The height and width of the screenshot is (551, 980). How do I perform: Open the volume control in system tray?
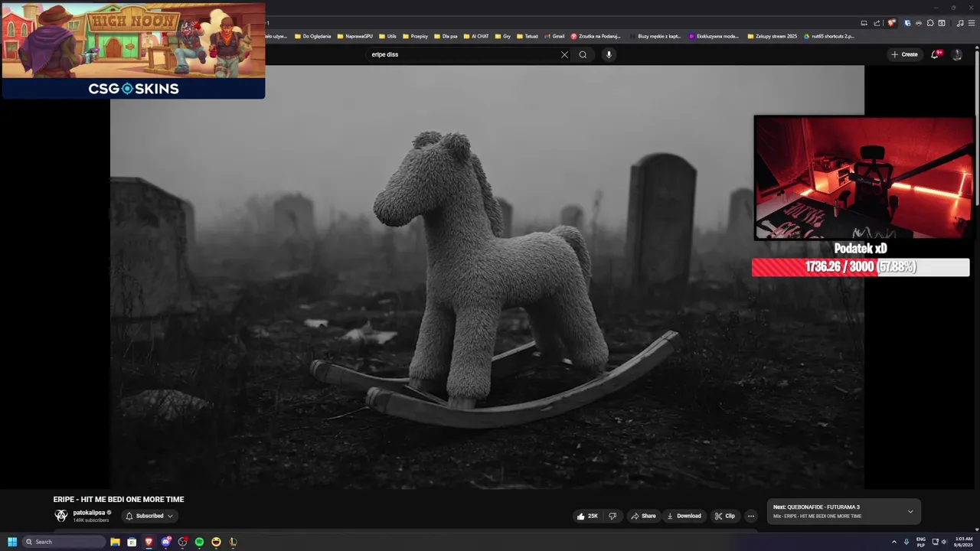click(944, 542)
